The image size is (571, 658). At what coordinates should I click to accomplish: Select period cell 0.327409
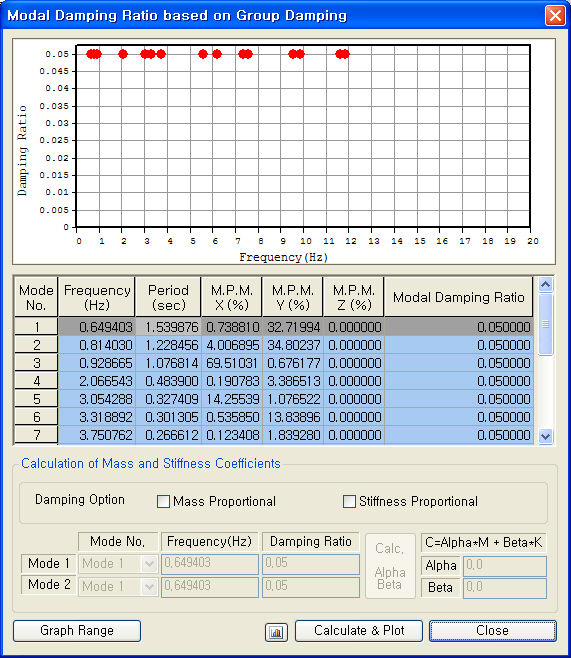click(168, 399)
